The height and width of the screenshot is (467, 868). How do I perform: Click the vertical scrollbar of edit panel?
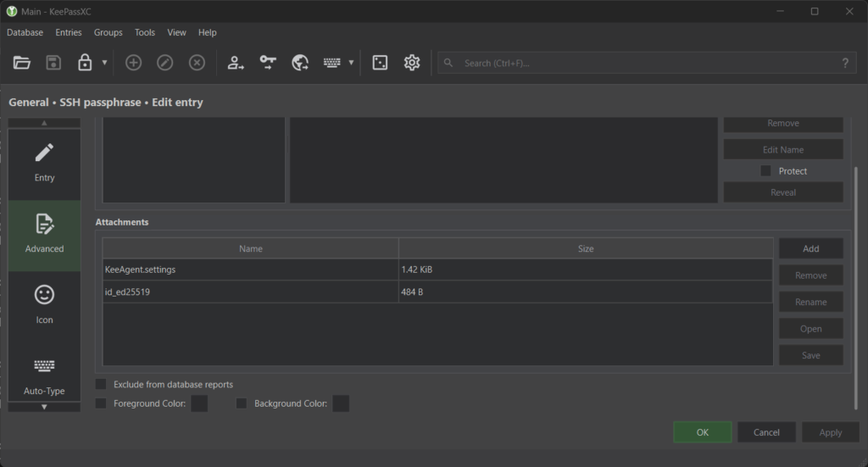click(x=856, y=287)
